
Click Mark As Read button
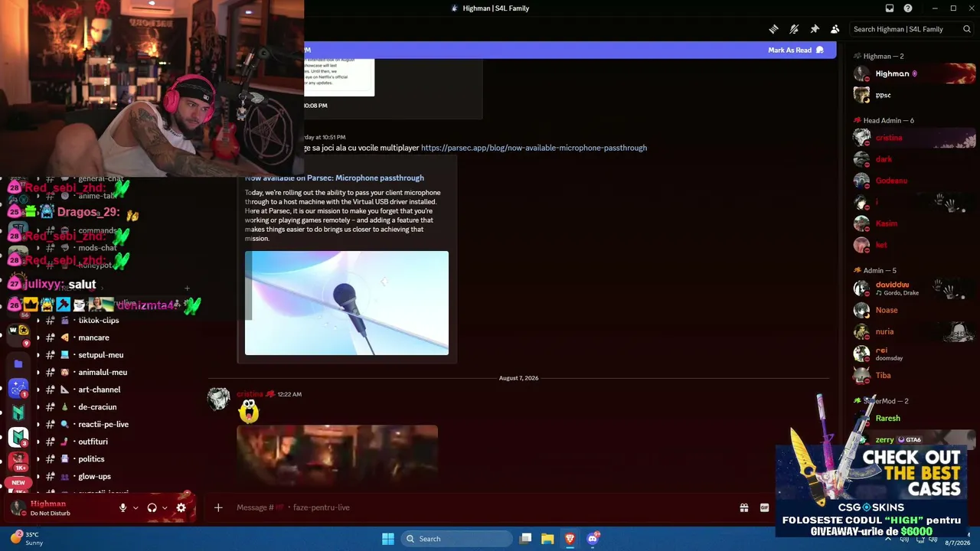pos(795,50)
